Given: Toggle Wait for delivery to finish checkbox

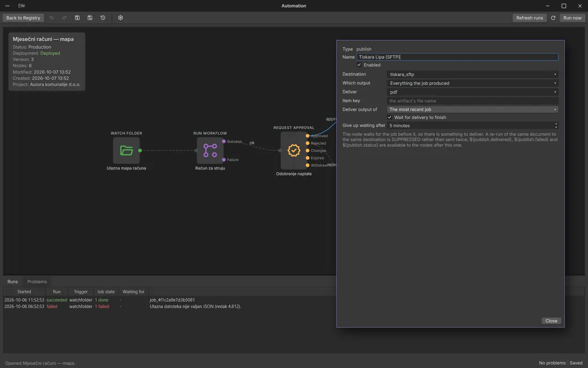Looking at the screenshot, I should (x=390, y=118).
